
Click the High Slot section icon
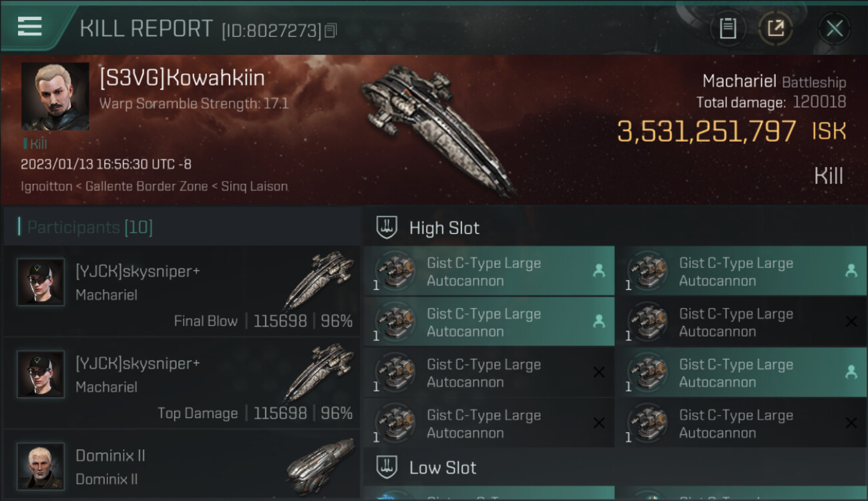[x=387, y=227]
